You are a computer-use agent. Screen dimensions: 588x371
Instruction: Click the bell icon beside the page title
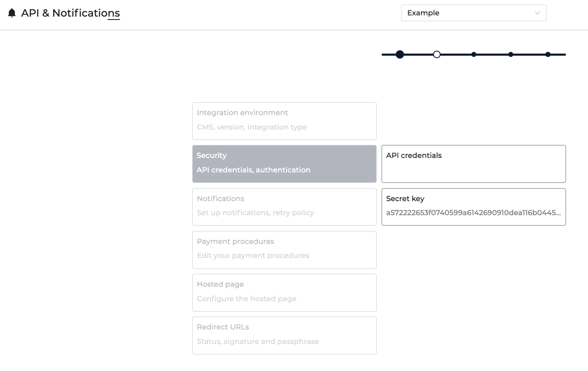(12, 13)
